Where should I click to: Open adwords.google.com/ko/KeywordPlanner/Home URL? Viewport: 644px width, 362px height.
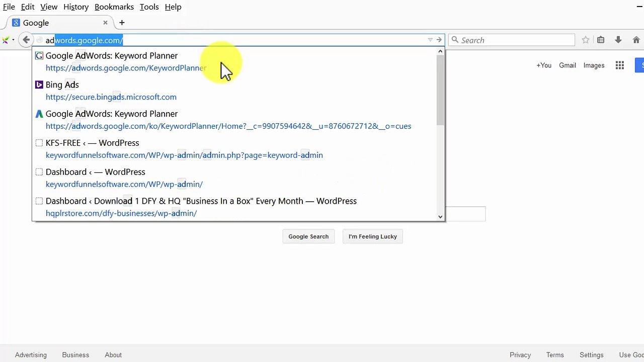[228, 126]
